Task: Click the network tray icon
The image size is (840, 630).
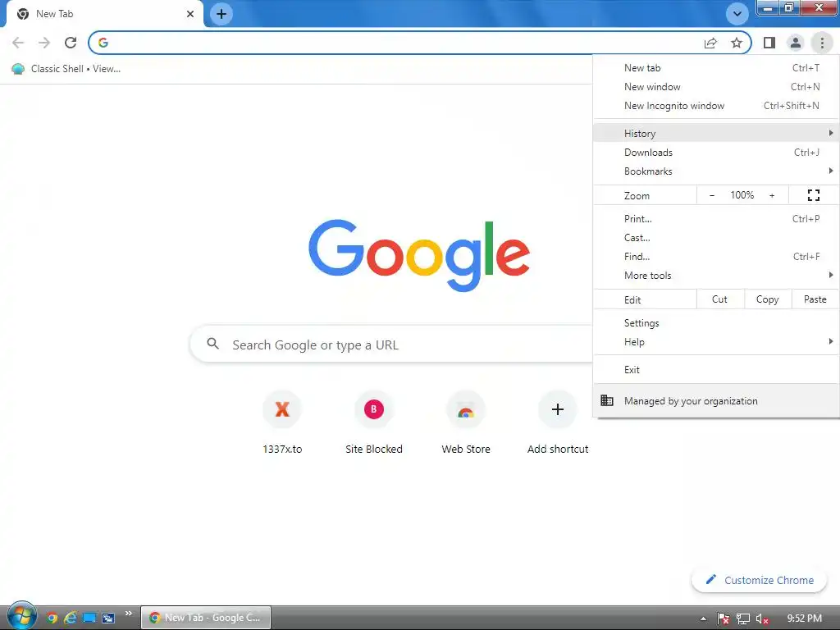Action: tap(742, 619)
